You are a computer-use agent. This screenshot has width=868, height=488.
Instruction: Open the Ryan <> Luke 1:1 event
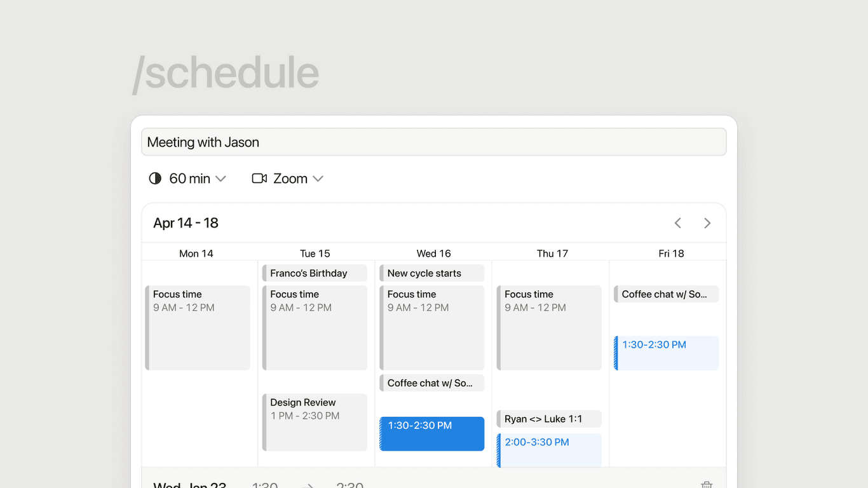(x=548, y=418)
